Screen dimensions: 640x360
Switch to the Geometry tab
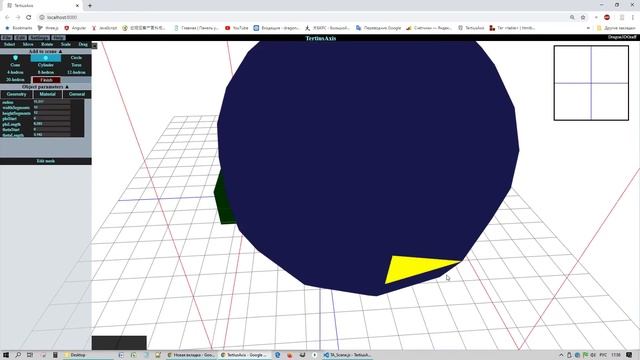click(16, 94)
